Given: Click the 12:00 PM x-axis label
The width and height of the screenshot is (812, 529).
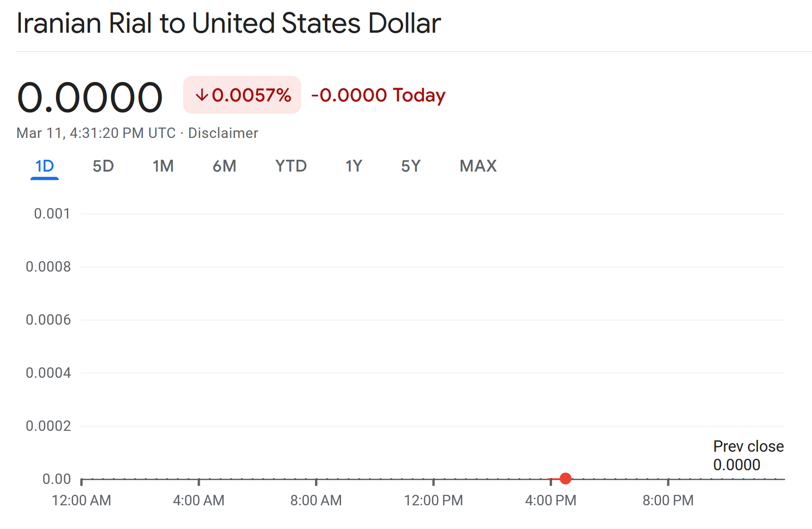Looking at the screenshot, I should click(433, 501).
